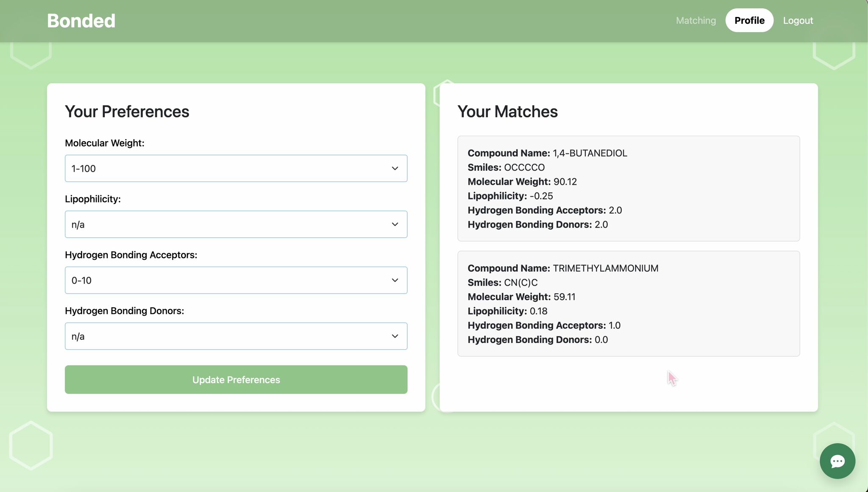Open the chat bubble widget
Viewport: 868px width, 492px height.
click(837, 461)
